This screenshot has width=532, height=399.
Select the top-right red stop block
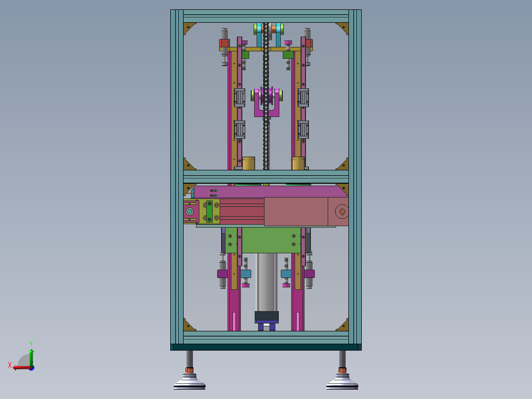tap(309, 43)
